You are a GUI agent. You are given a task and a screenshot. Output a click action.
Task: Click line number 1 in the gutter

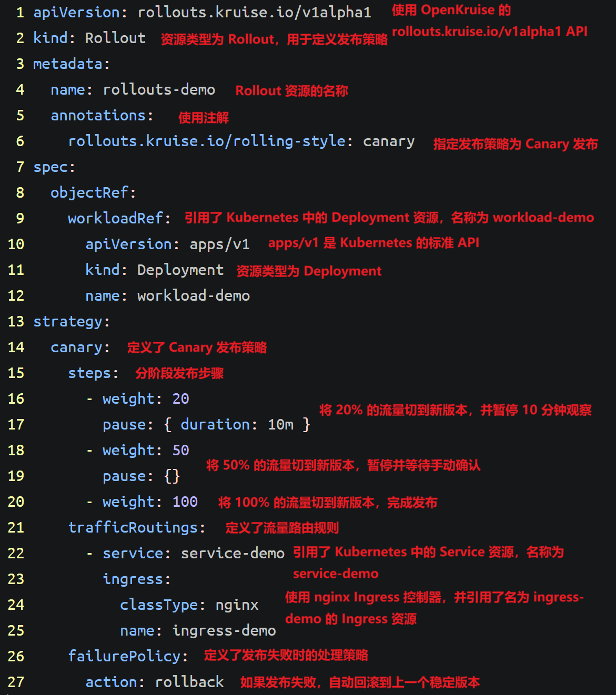[20, 12]
